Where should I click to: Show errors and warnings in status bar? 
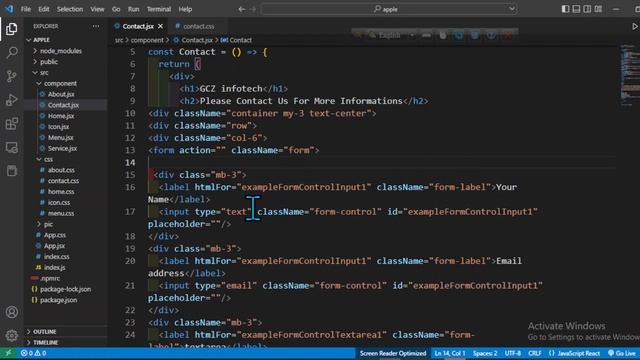click(x=33, y=353)
